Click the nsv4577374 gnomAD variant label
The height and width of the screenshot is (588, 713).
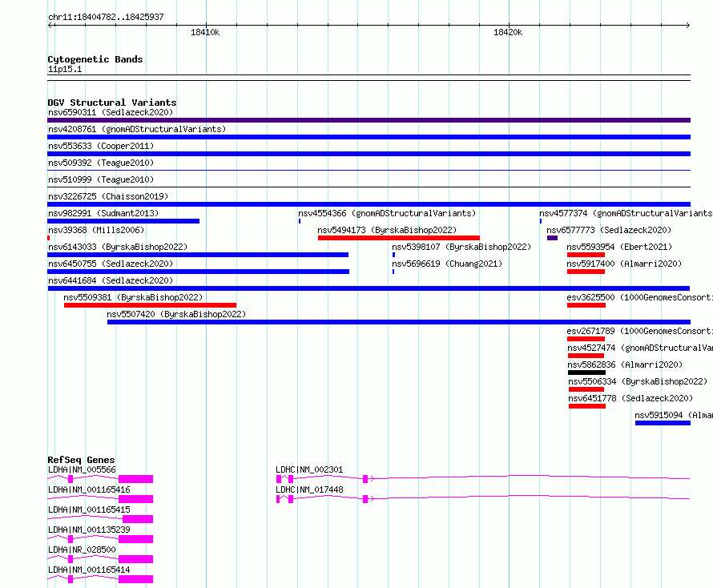coord(626,213)
